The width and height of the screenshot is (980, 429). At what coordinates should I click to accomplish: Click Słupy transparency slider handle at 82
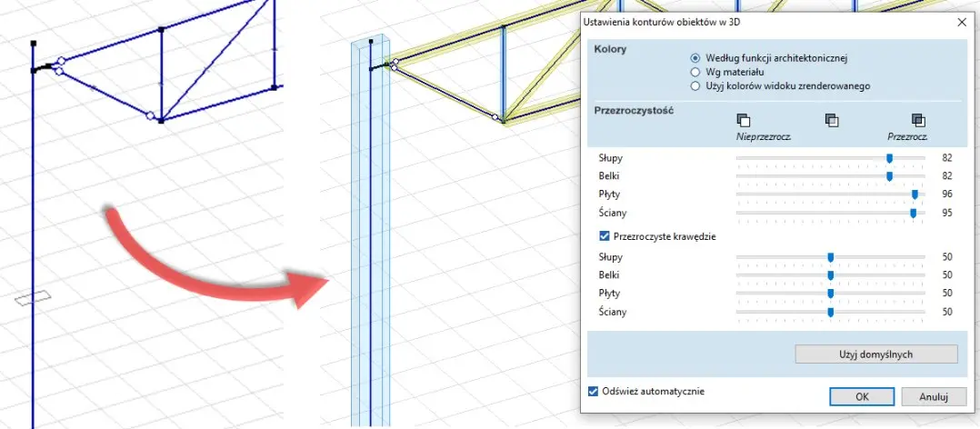889,158
